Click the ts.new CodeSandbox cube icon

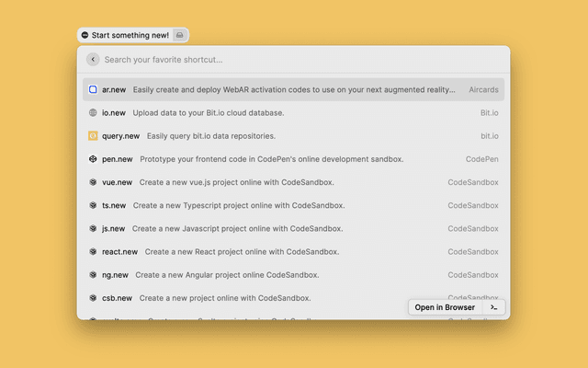[93, 205]
